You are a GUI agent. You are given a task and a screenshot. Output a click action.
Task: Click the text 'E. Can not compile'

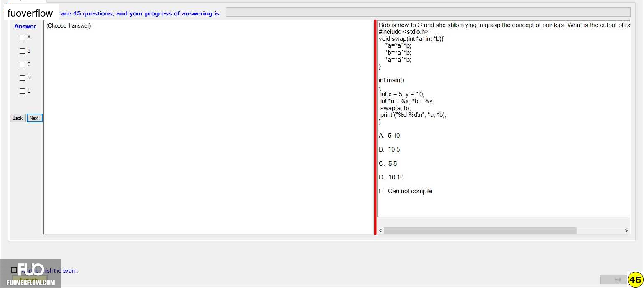click(x=406, y=191)
